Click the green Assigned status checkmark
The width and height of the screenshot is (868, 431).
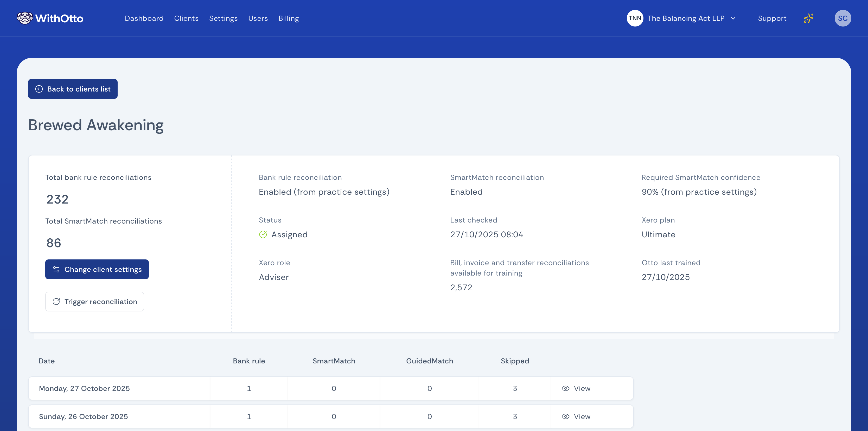(x=263, y=234)
